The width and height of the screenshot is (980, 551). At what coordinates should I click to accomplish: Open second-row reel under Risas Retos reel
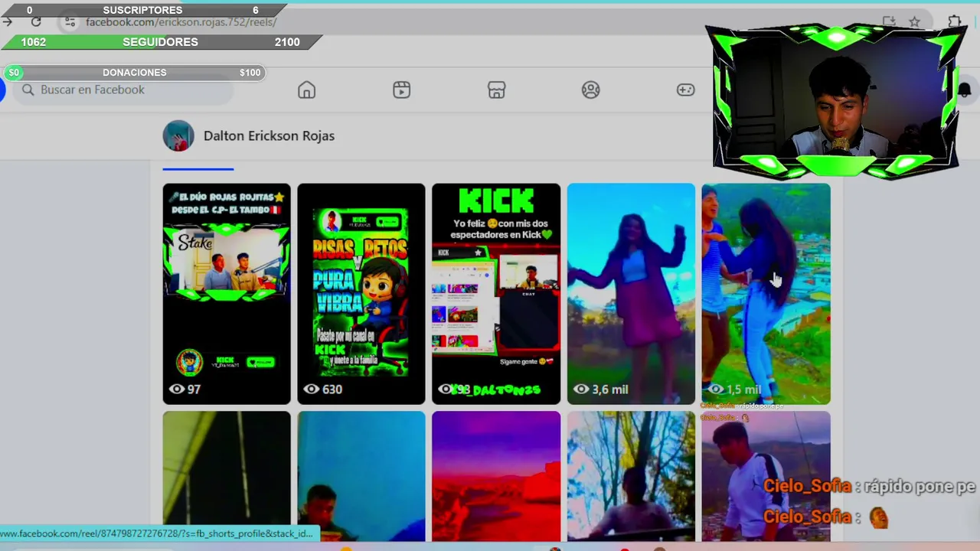click(361, 476)
